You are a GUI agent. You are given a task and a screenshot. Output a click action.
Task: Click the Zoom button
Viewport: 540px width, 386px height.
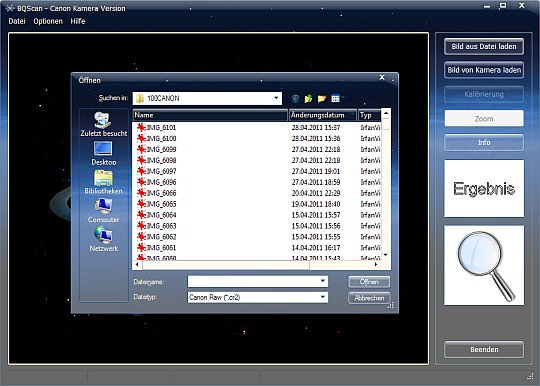[484, 118]
